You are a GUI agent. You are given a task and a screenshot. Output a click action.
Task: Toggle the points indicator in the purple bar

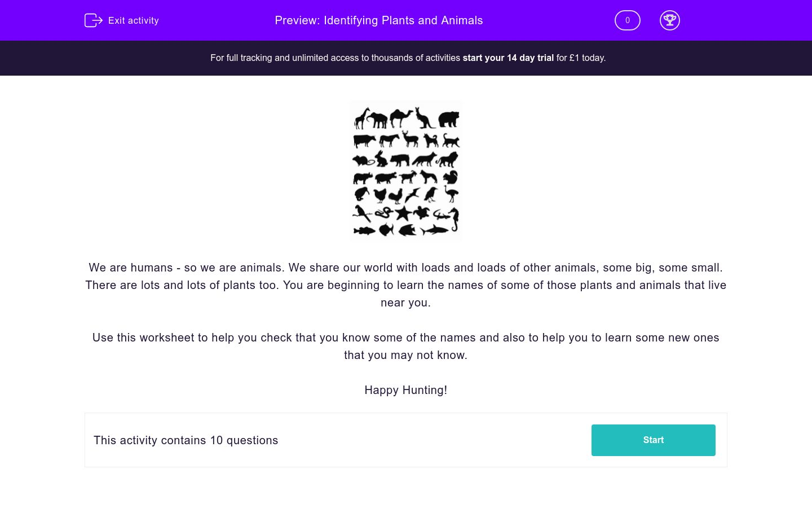click(x=627, y=20)
